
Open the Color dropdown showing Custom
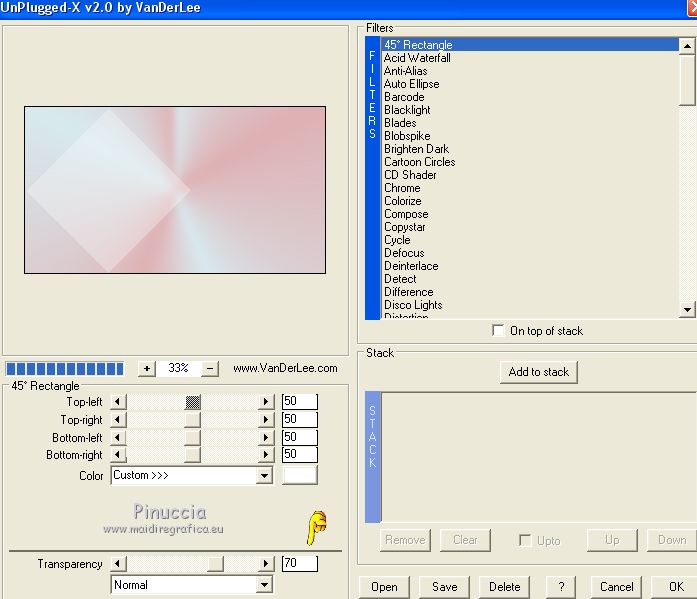coord(264,476)
